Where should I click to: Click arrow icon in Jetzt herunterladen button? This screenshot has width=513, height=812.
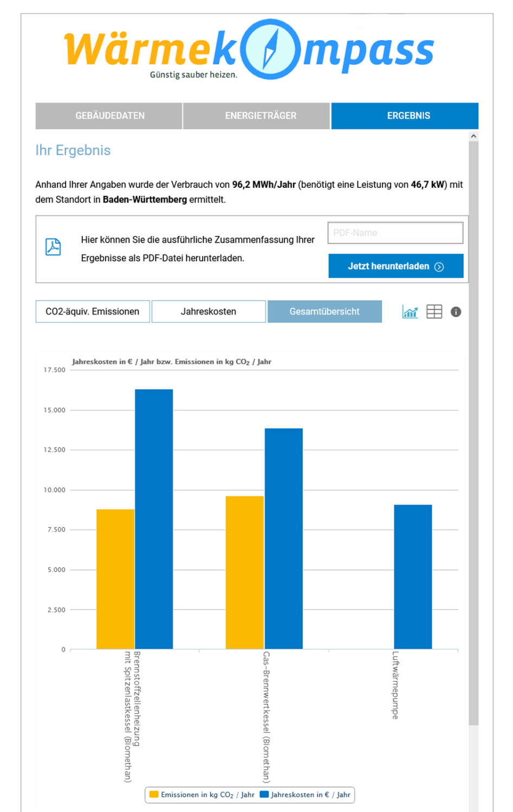[x=439, y=267]
